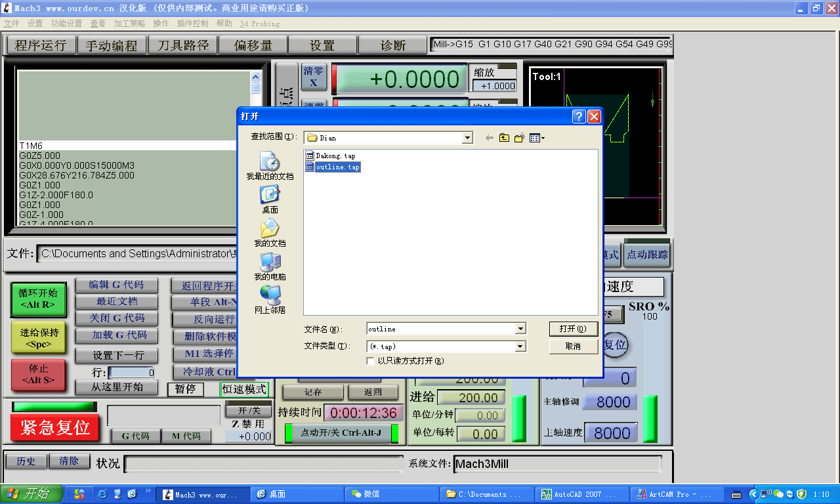The image size is (840, 504).
Task: Expand the Look in folder dropdown
Action: tap(467, 138)
